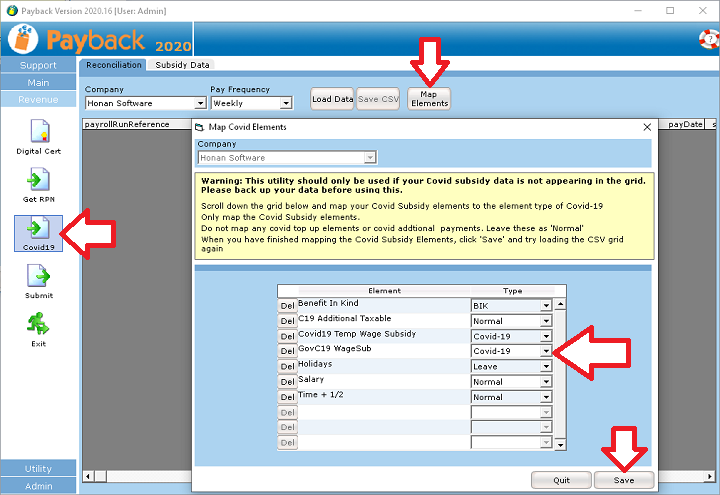Select the Reconciliation tab
The width and height of the screenshot is (720, 495).
click(113, 65)
